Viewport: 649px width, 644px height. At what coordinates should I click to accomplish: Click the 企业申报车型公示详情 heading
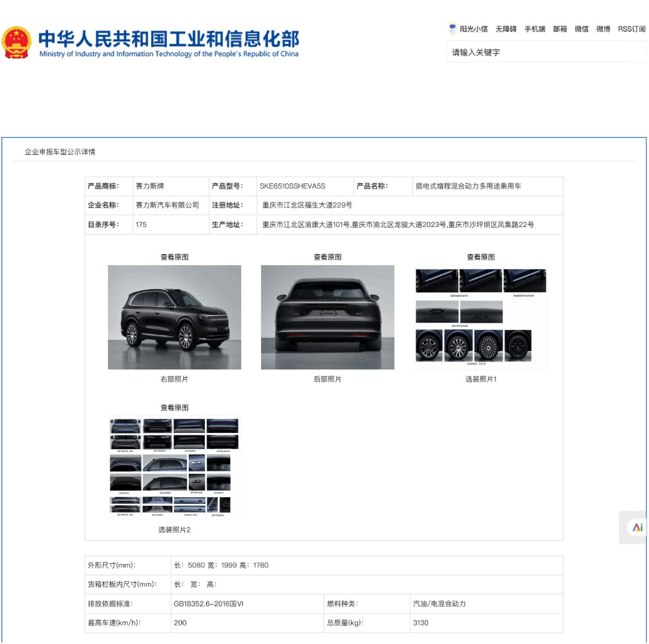tap(60, 152)
